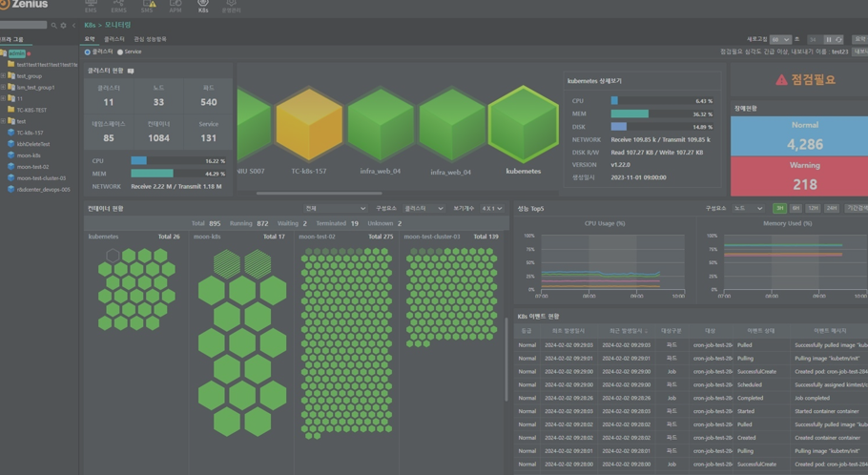The image size is (868, 475).
Task: Open the ERMS module icon
Action: pyautogui.click(x=118, y=6)
